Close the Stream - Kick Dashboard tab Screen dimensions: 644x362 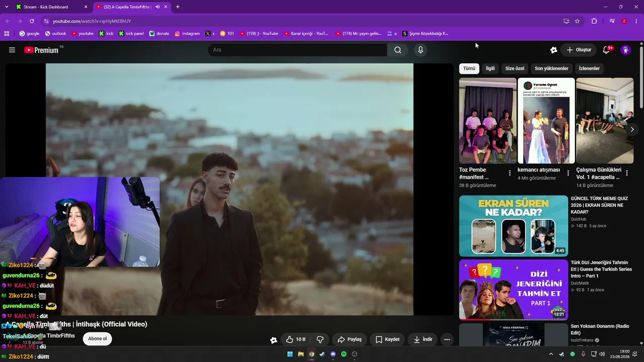pos(86,7)
